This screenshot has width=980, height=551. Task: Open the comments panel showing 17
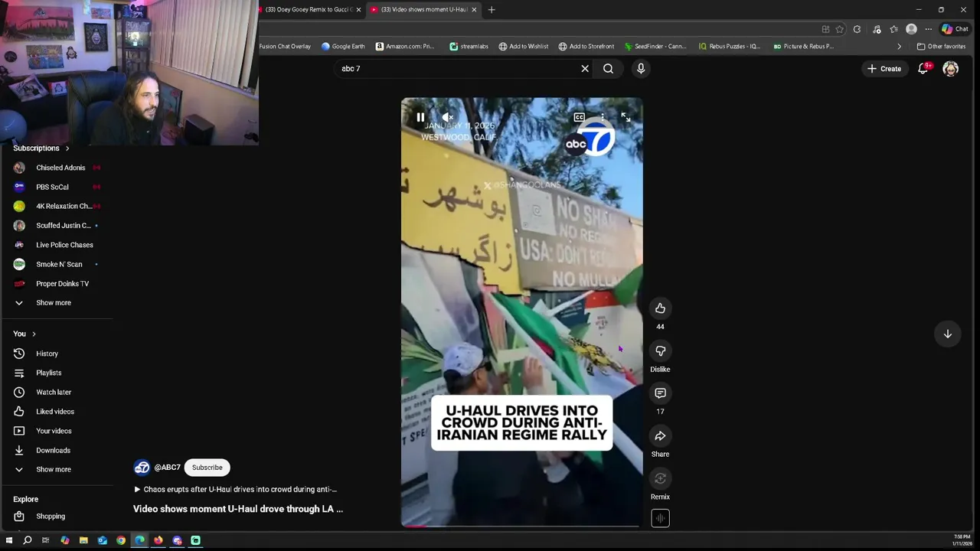tap(660, 393)
